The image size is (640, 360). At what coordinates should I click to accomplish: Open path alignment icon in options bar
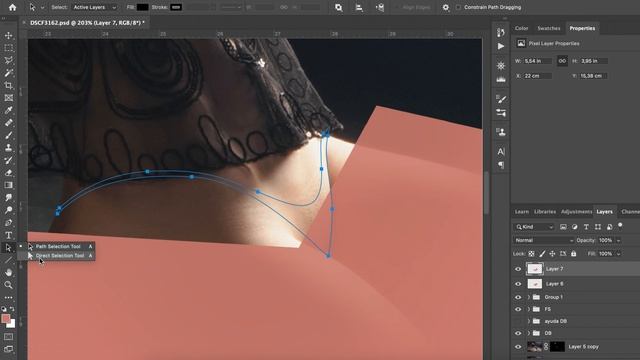coord(359,7)
